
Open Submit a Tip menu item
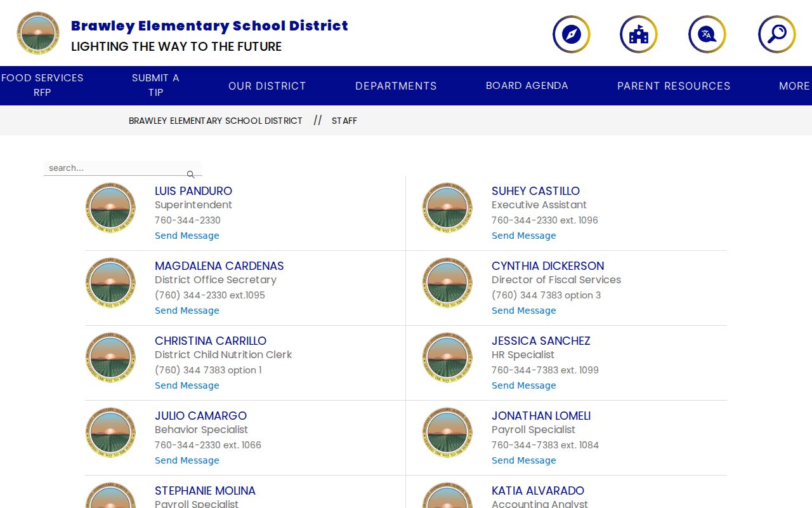[155, 85]
